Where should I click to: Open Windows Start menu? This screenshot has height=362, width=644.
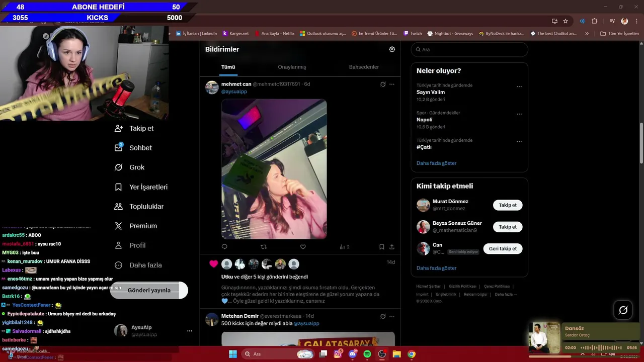coord(233,354)
